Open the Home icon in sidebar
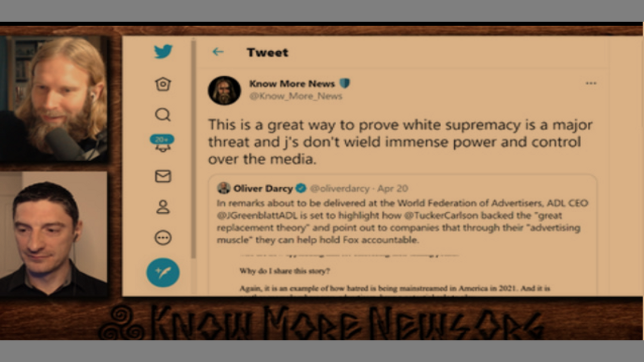Viewport: 644px width, 362px height. tap(163, 84)
